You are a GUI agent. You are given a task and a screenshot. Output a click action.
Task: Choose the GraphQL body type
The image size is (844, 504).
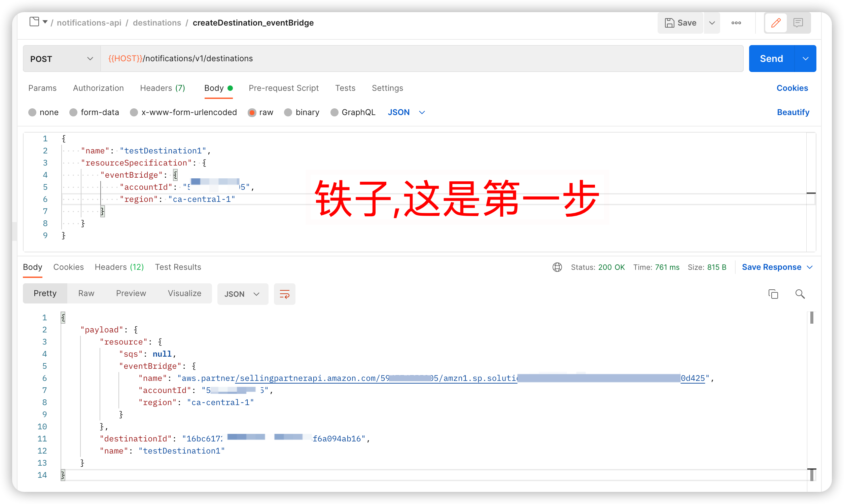[x=334, y=112]
